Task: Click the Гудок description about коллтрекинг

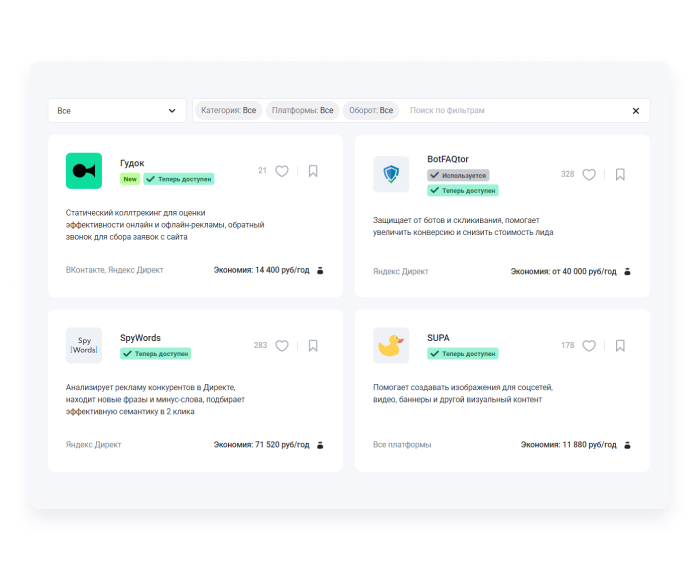Action: 165,225
